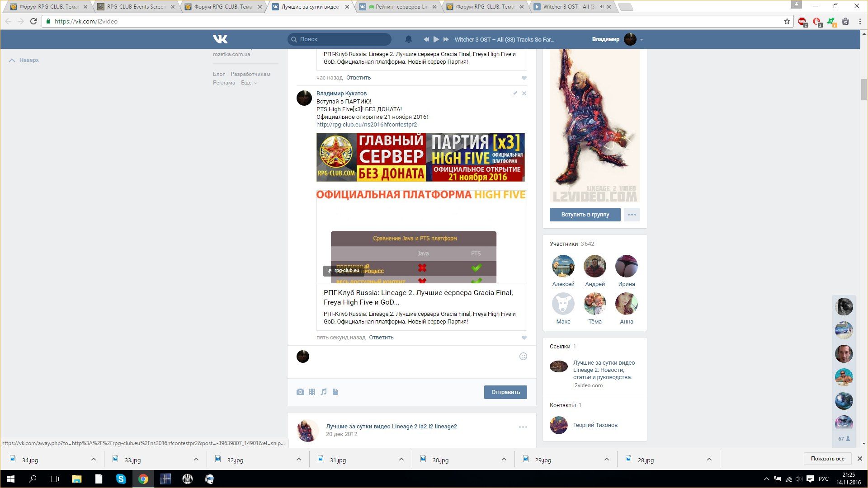
Task: Click the VK logo home icon
Action: (220, 39)
